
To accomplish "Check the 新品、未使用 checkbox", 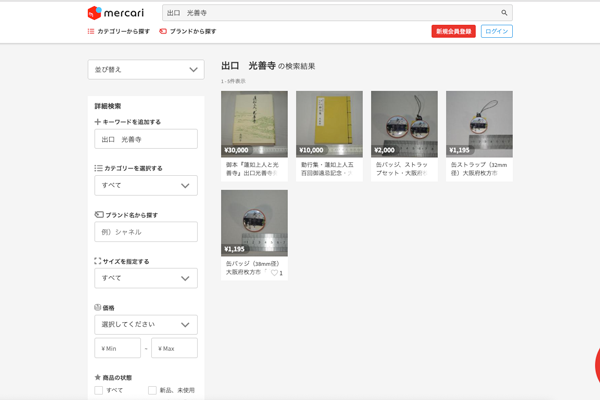I will [x=152, y=390].
